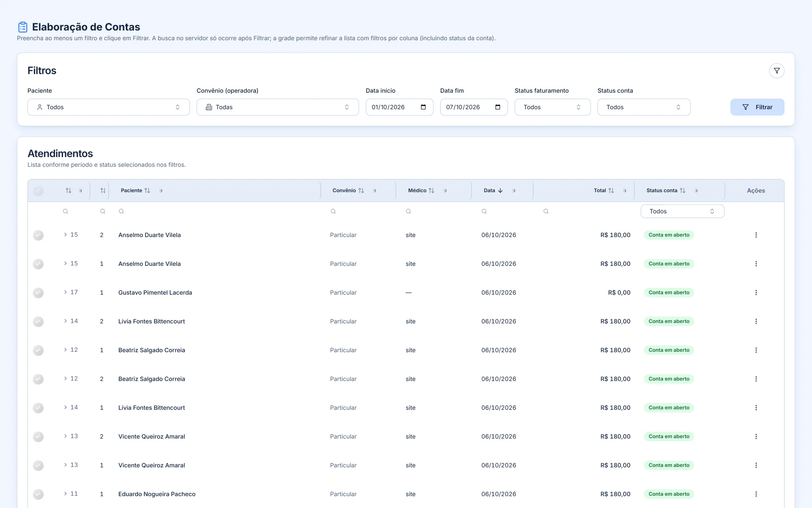Click the R$ 0,00 total value
812x508 pixels.
[x=619, y=293]
